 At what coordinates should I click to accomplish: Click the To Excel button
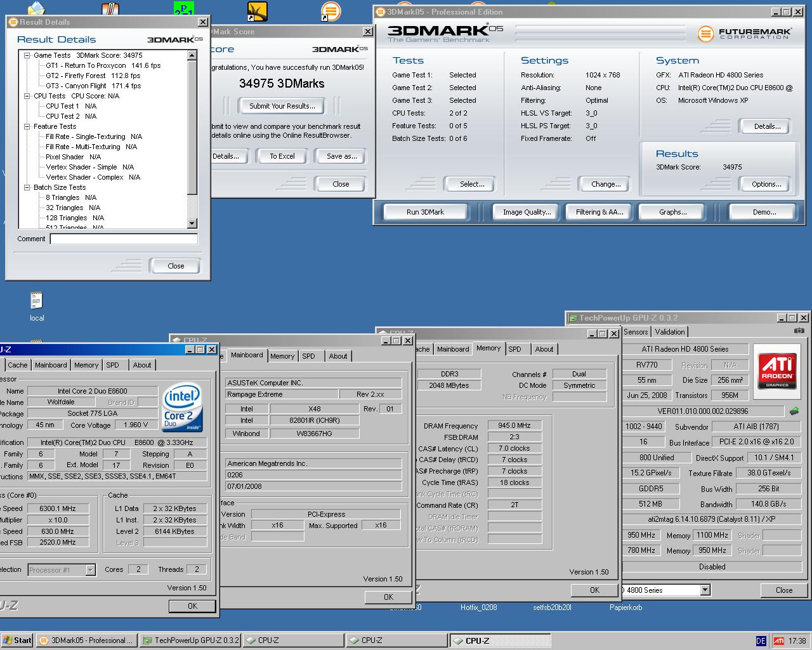point(282,156)
